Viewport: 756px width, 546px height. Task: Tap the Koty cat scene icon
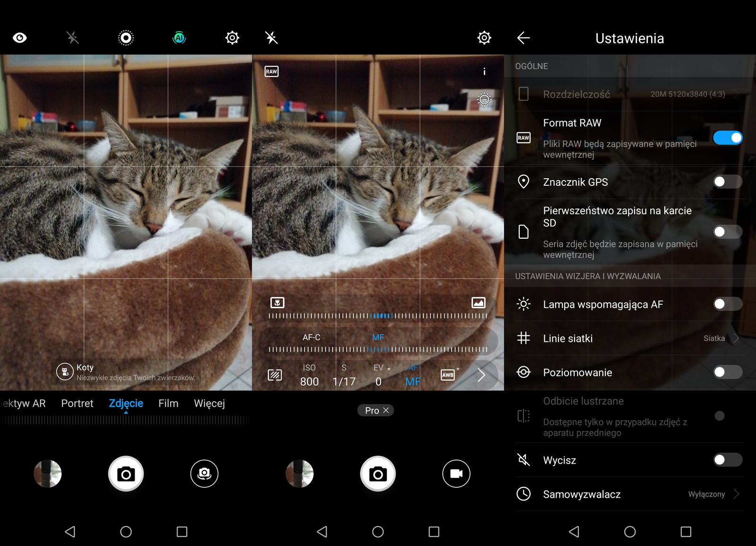tap(65, 372)
